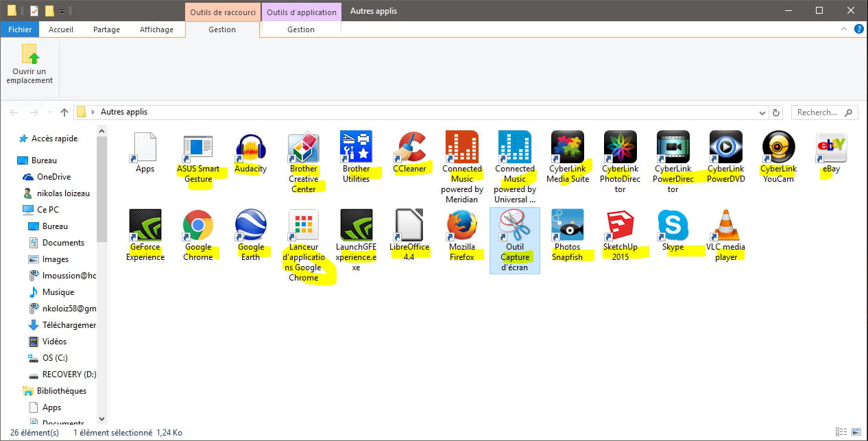Screen dimensions: 868x441
Task: Click the Google Chrome icon
Action: 197,225
